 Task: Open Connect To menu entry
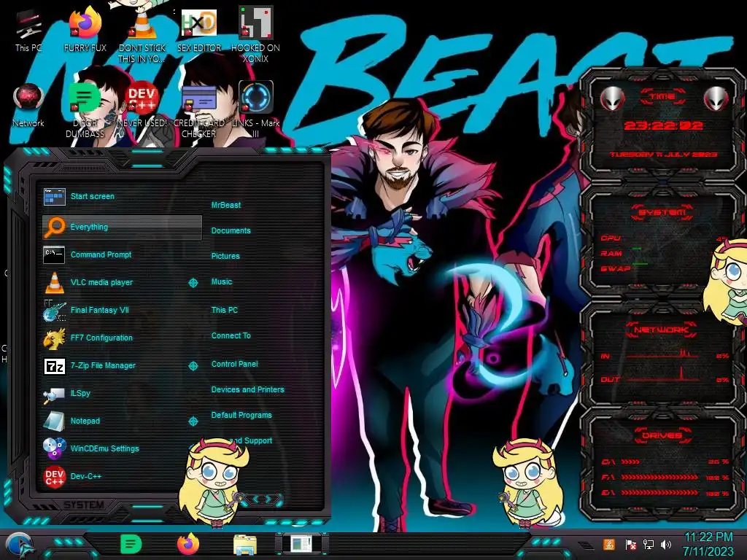click(x=231, y=335)
